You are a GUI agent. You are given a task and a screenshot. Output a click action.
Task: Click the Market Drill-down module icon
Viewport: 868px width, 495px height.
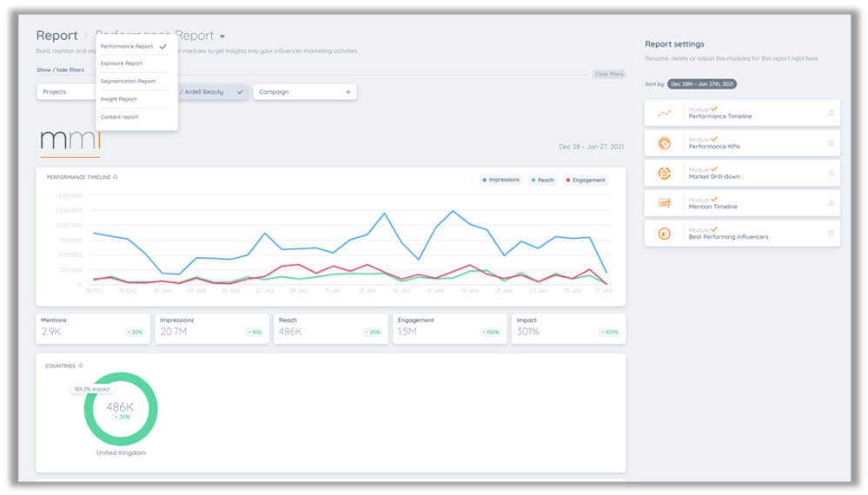665,173
